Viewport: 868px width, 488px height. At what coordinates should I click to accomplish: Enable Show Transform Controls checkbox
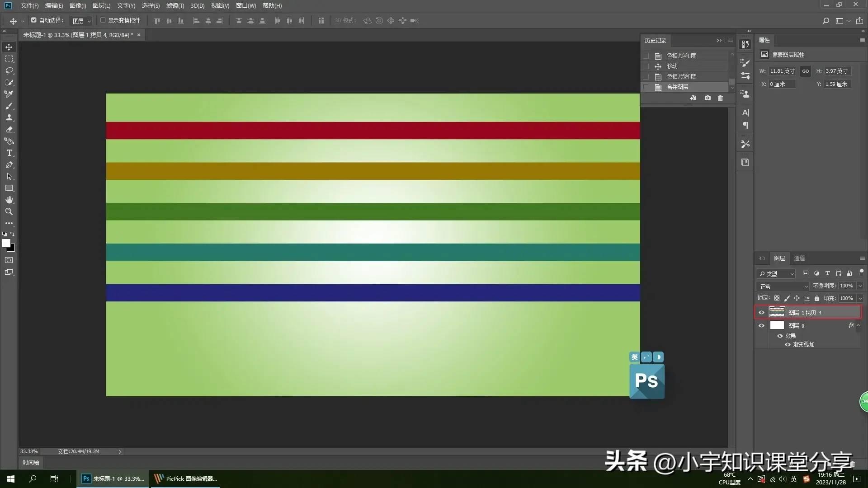tap(103, 20)
